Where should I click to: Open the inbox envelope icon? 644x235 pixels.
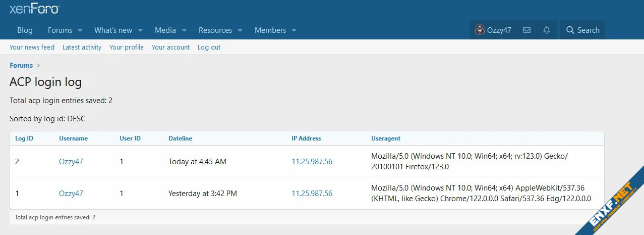526,30
